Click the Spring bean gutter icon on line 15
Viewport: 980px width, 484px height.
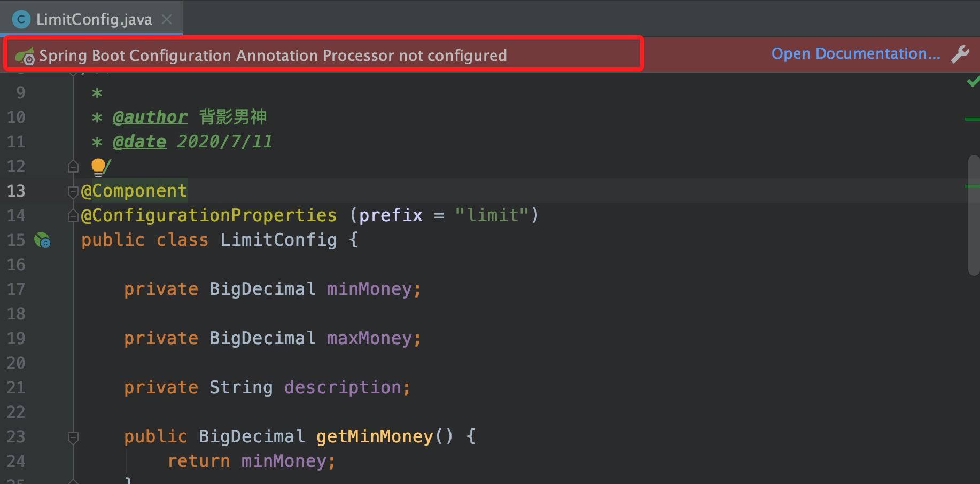(42, 240)
